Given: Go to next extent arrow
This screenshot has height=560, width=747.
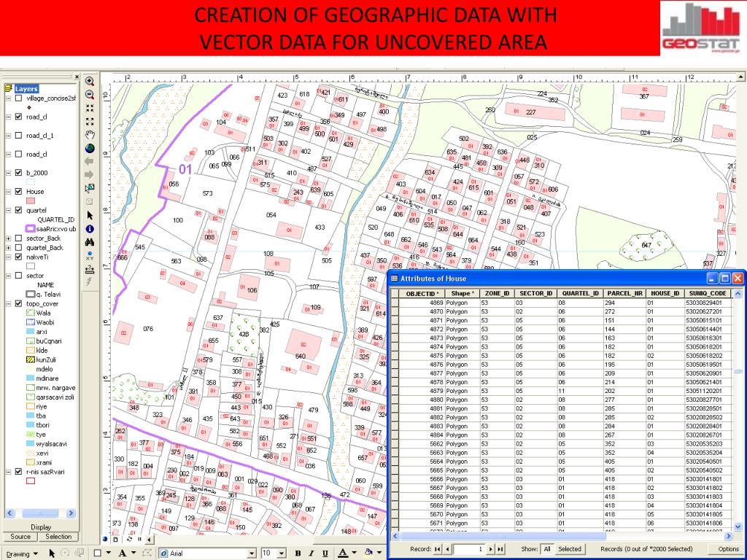Looking at the screenshot, I should click(90, 175).
